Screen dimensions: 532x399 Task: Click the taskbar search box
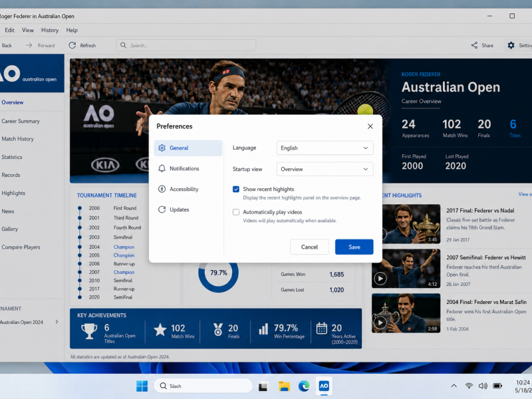pyautogui.click(x=203, y=386)
